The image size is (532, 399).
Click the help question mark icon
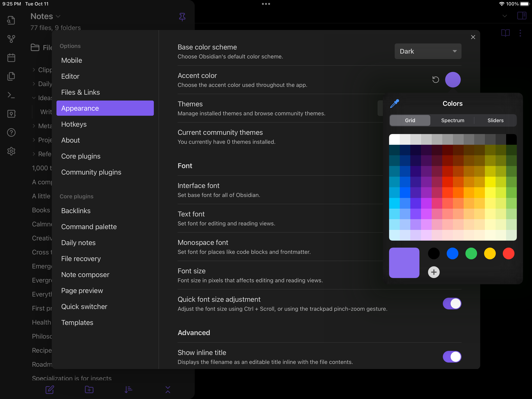11,132
